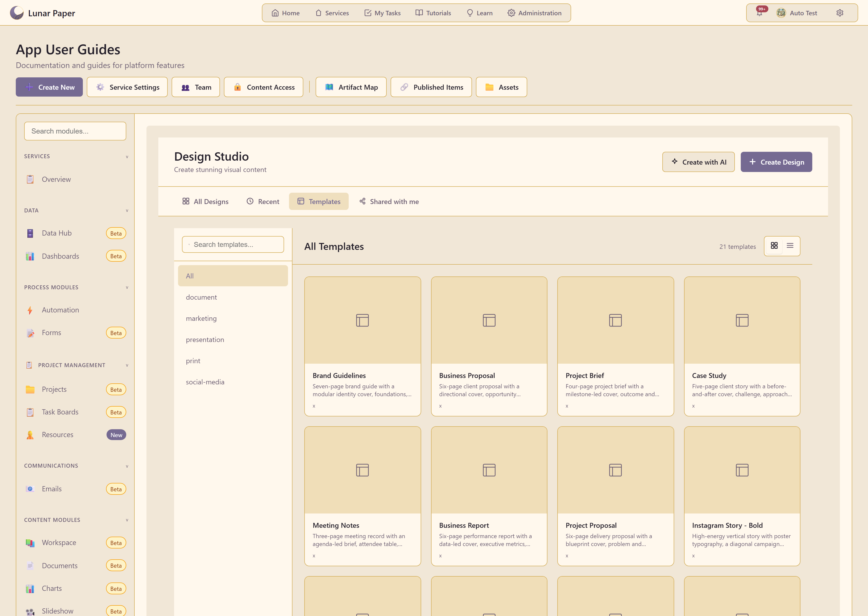Click the Lunar Paper moon logo
This screenshot has width=868, height=616.
pyautogui.click(x=17, y=13)
